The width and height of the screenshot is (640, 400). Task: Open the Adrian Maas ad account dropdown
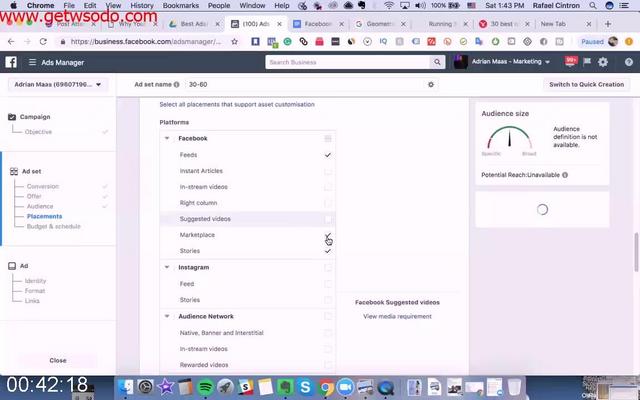pos(58,84)
